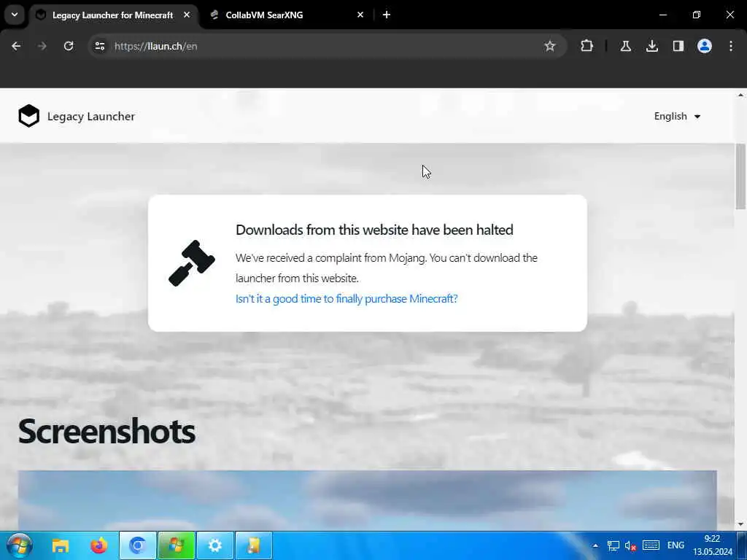Click the network tray icon
Image resolution: width=747 pixels, height=560 pixels.
[613, 545]
